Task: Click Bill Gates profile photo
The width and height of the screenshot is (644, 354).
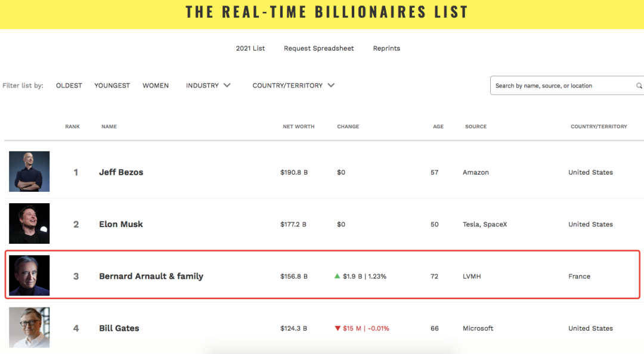Action: click(29, 327)
